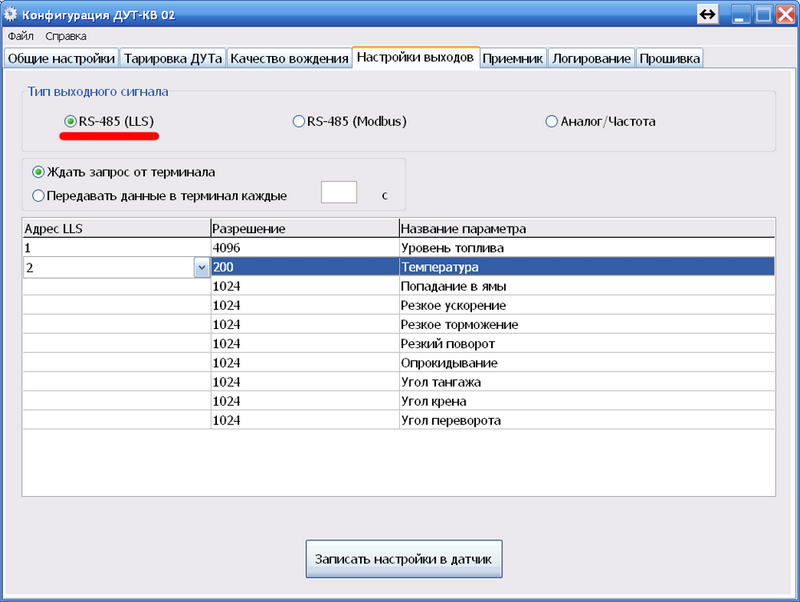Select the Резкий поворот row

pyautogui.click(x=398, y=344)
